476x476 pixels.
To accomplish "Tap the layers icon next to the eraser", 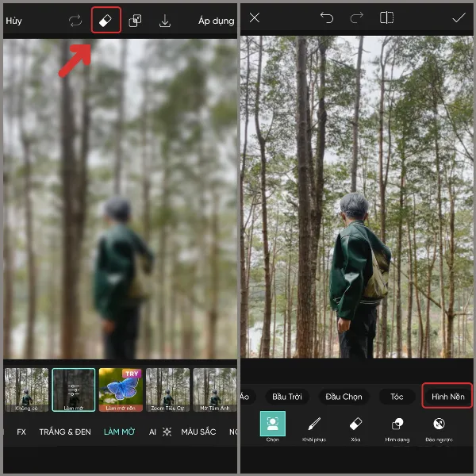I will tap(136, 21).
